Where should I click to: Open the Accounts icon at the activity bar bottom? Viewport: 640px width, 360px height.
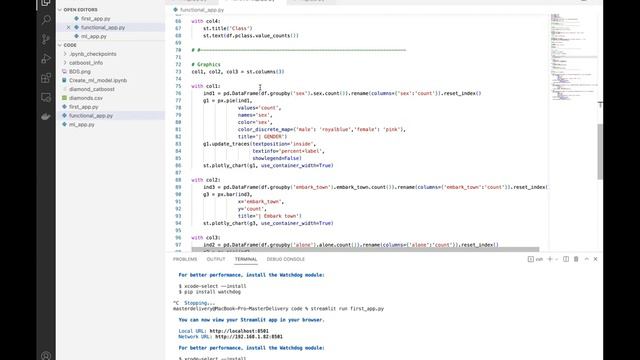point(46,356)
